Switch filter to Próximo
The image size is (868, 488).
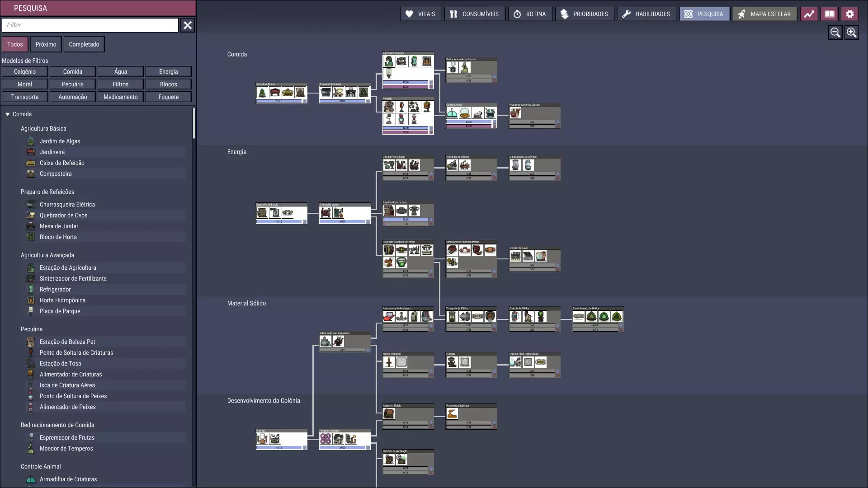pos(46,44)
